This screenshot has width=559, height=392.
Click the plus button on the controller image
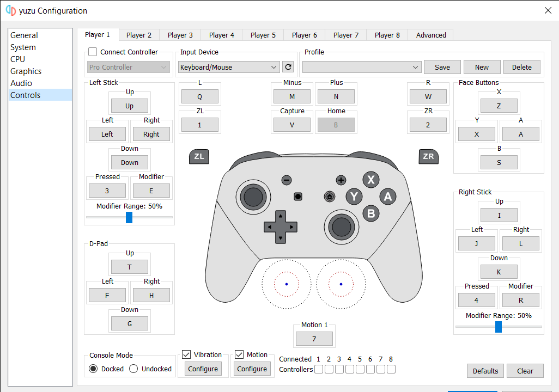tap(341, 180)
